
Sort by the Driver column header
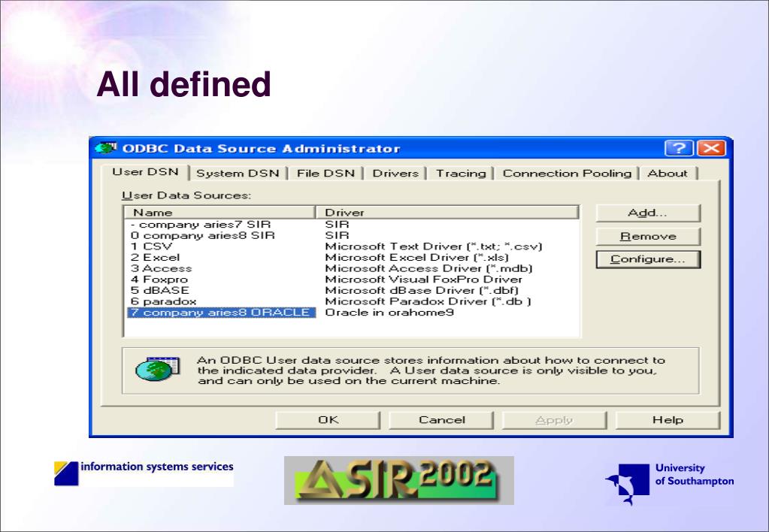coord(447,213)
